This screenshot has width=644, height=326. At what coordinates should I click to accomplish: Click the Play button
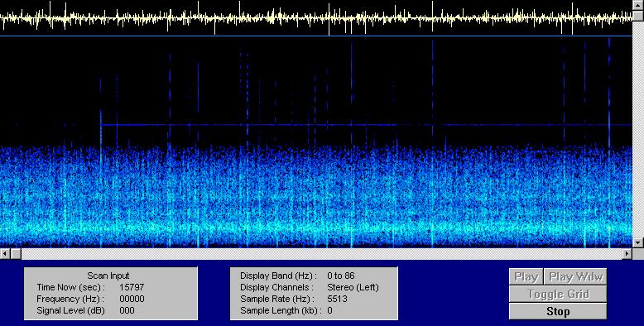526,276
